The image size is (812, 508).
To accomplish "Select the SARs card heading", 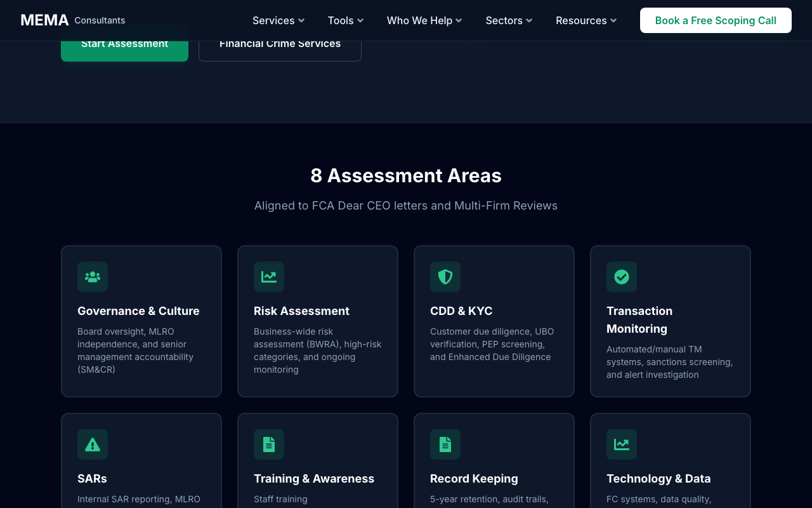I will (92, 479).
